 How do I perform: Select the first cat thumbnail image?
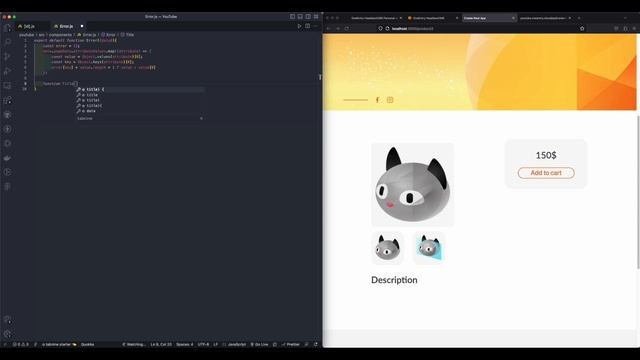point(387,248)
